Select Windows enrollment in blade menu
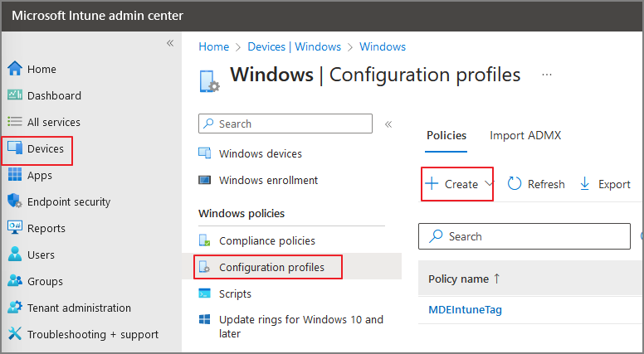644x354 pixels. (x=269, y=180)
